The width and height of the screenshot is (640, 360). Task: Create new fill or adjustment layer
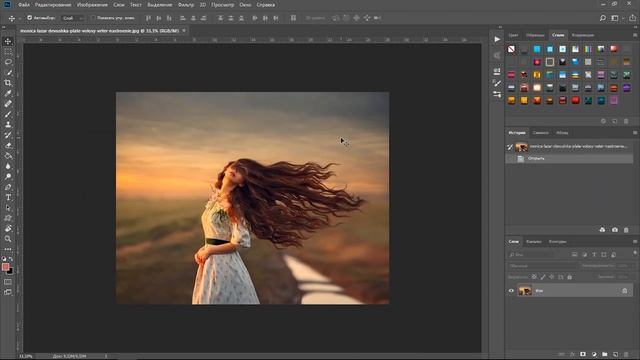point(594,354)
